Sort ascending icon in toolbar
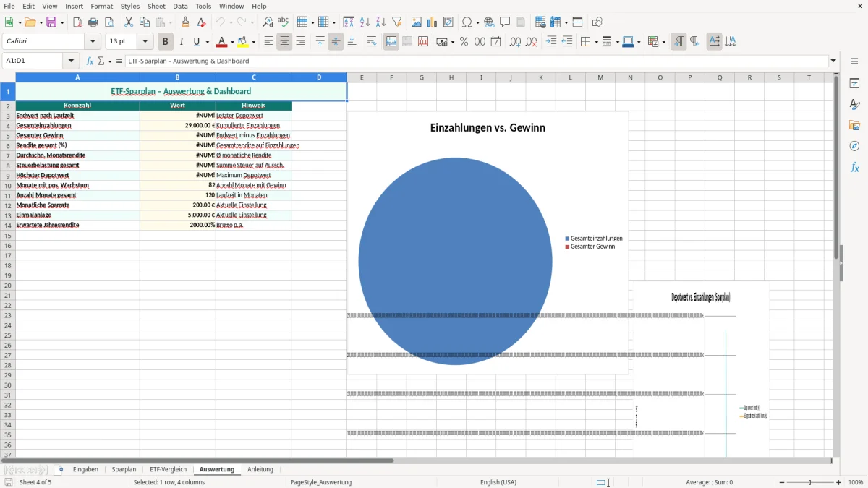868x488 pixels. tap(365, 22)
